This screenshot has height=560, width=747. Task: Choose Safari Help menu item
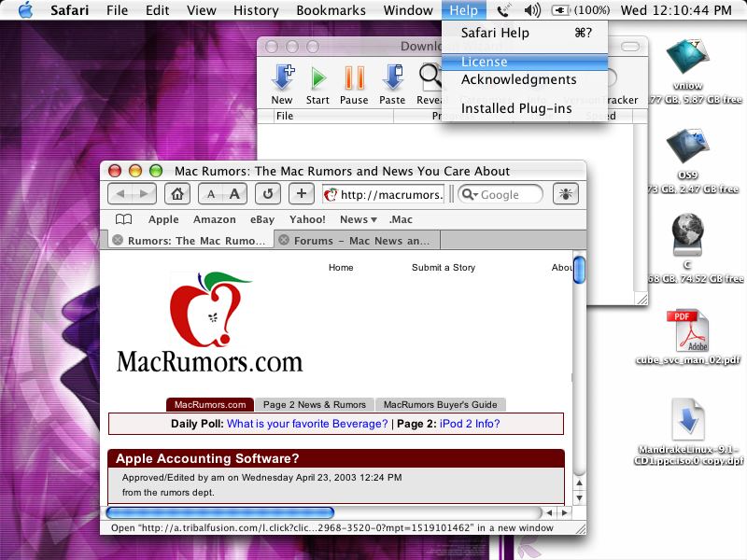(x=525, y=33)
